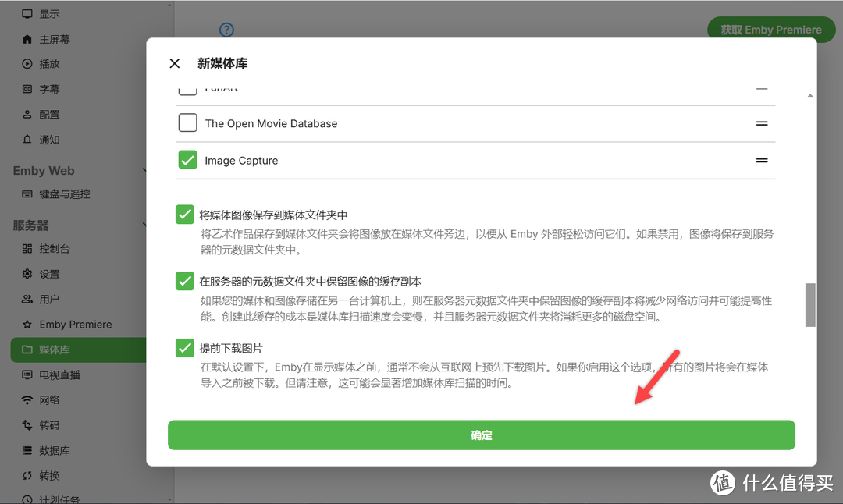Open 转码 in the sidebar
Image resolution: width=843 pixels, height=504 pixels.
(49, 425)
